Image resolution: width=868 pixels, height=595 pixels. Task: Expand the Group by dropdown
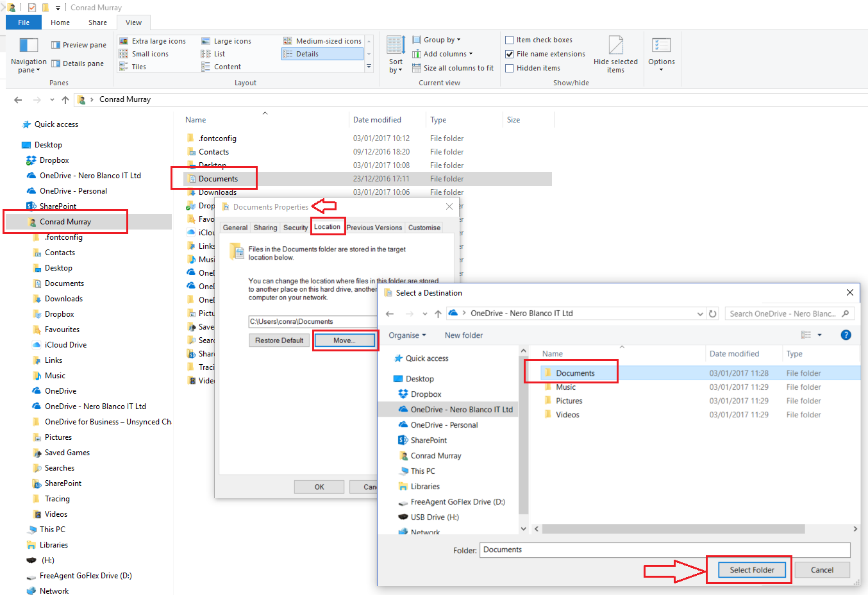click(x=436, y=40)
